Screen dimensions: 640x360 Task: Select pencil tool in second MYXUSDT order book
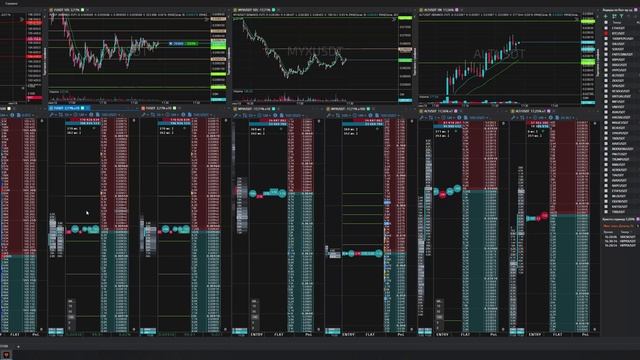(x=329, y=116)
